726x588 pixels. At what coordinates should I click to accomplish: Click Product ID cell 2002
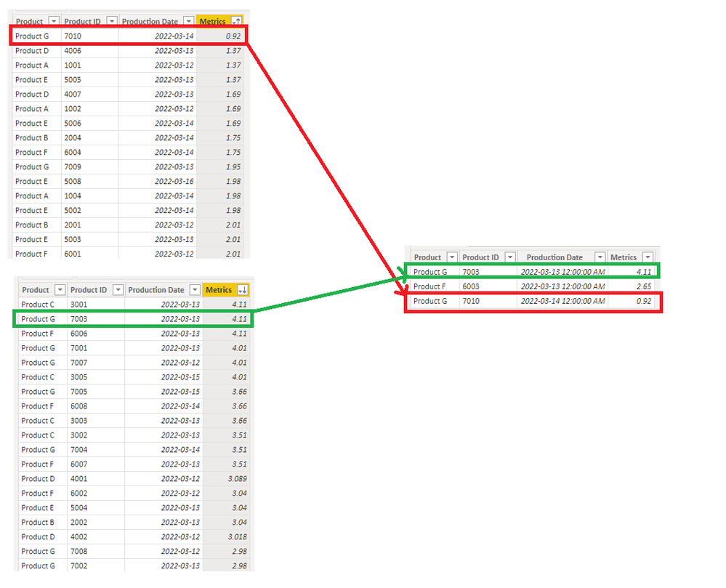tap(78, 523)
